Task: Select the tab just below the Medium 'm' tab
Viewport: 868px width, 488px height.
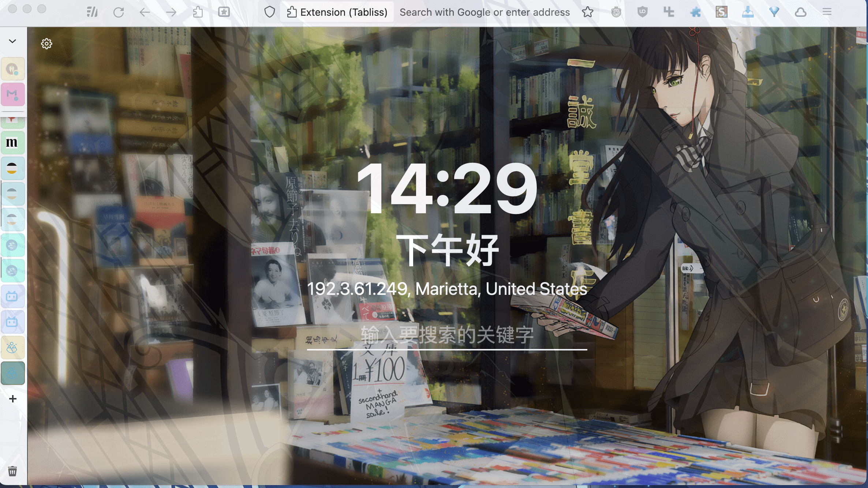Action: pos(13,168)
